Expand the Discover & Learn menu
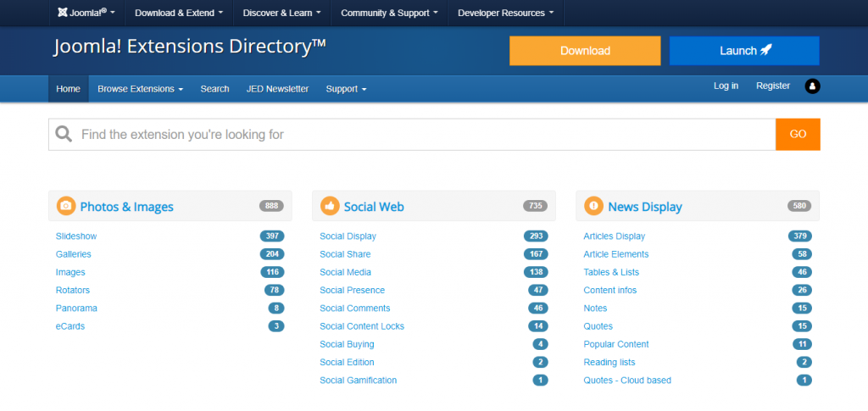 point(281,13)
